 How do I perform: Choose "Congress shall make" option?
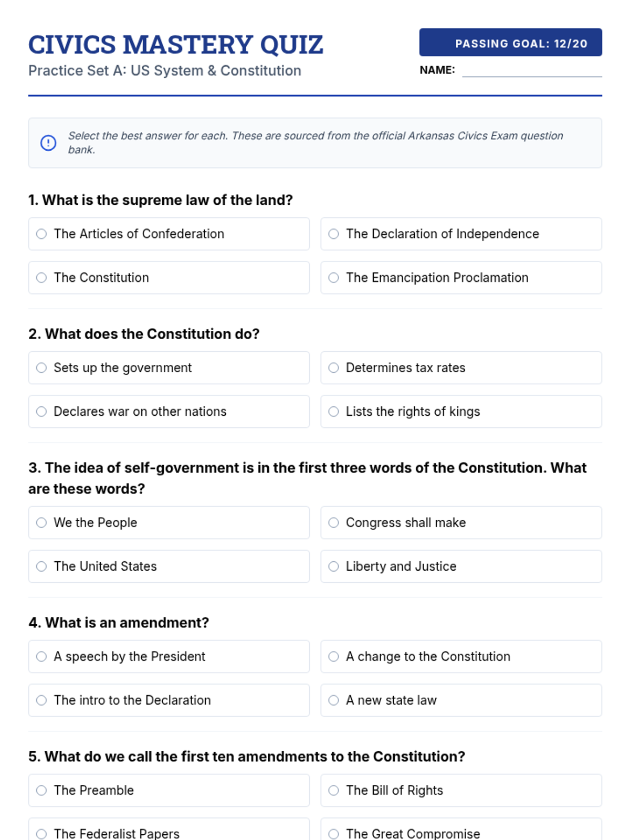point(333,523)
